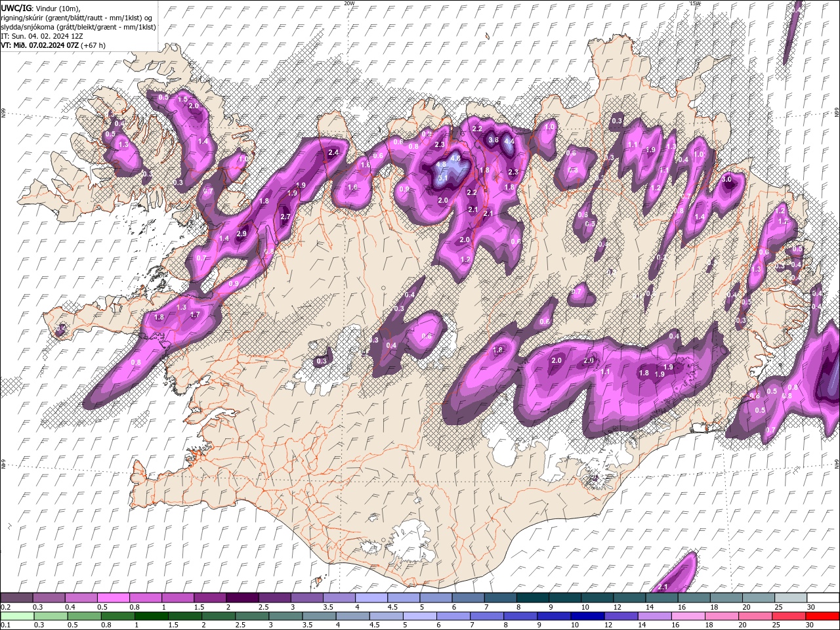Click the '0.2' label on snow legend
This screenshot has width=840, height=630.
coord(5,607)
